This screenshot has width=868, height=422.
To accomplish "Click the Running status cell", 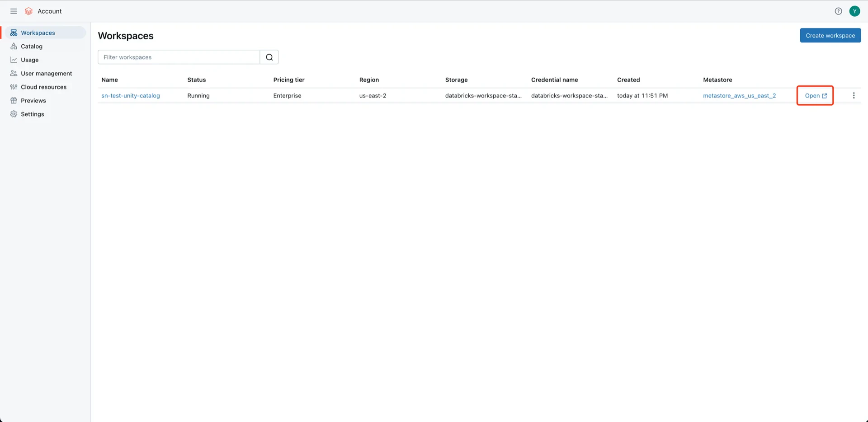I will click(x=198, y=95).
